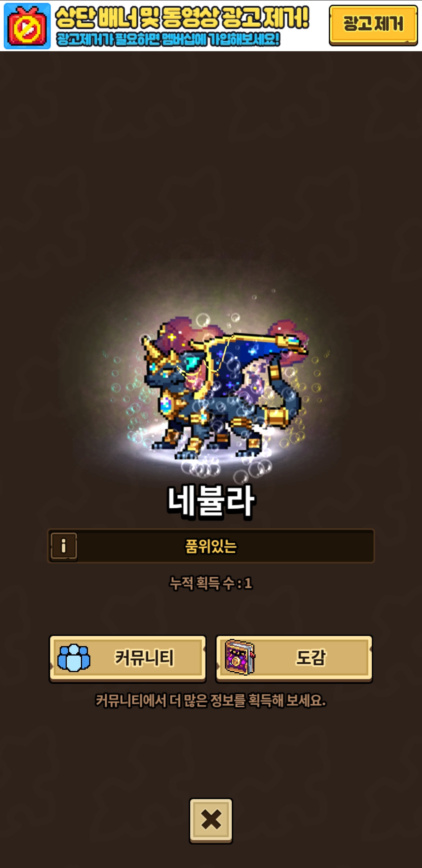Open the 커뮤니티 button
Image resolution: width=422 pixels, height=868 pixels.
(x=128, y=658)
